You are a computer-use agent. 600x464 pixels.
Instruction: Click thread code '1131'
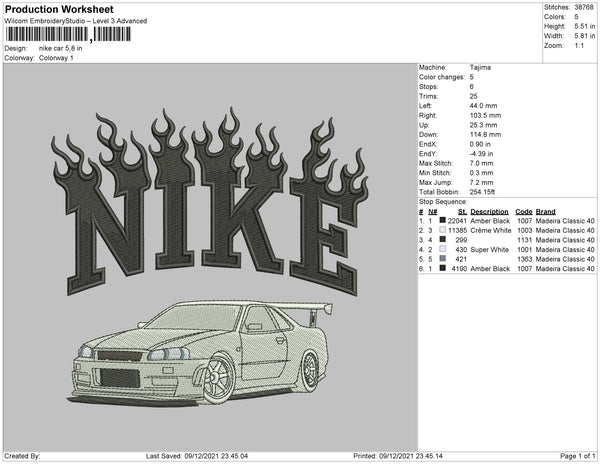tap(525, 240)
